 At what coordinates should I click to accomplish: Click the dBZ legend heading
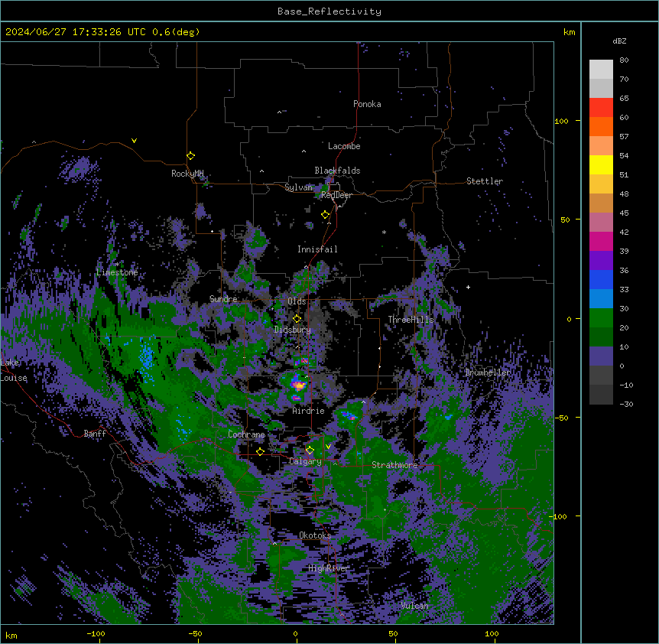coord(619,41)
